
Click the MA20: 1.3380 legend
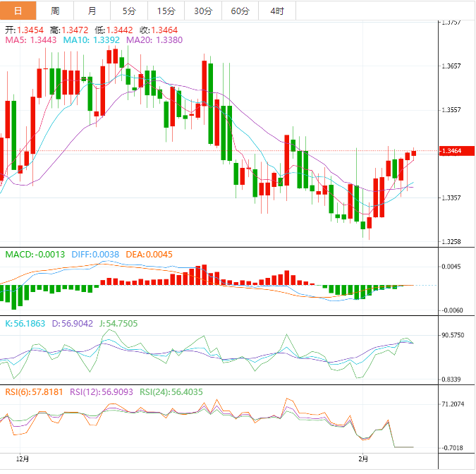pyautogui.click(x=154, y=40)
